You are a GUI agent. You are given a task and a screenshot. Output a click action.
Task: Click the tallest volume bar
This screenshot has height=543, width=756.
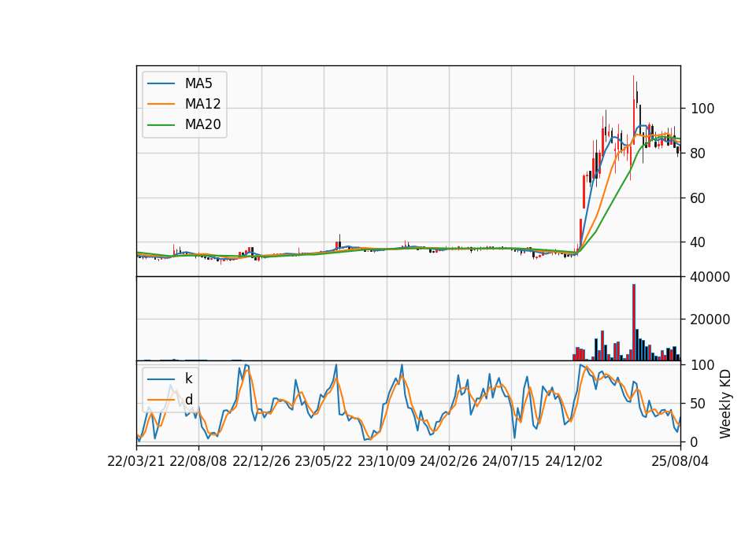point(633,323)
